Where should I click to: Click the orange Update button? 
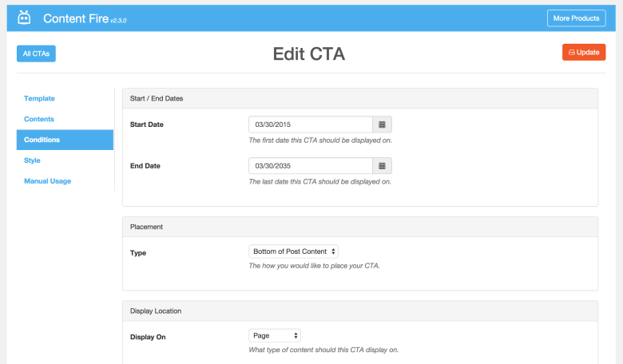pyautogui.click(x=583, y=52)
